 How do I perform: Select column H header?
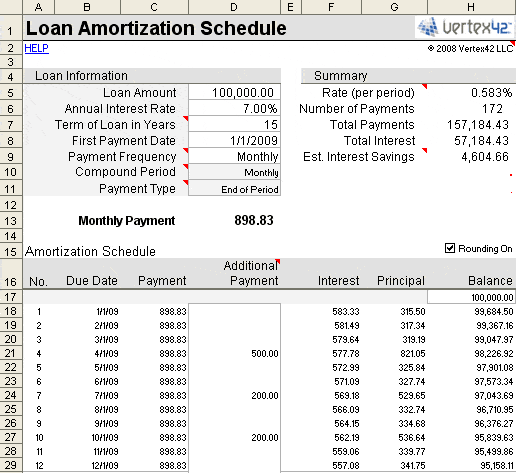tap(471, 7)
